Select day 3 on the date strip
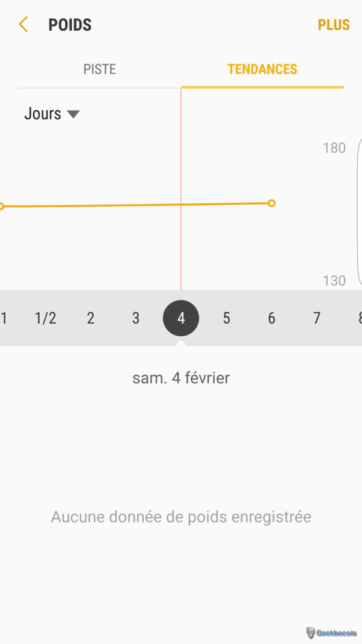The image size is (362, 644). (x=136, y=318)
